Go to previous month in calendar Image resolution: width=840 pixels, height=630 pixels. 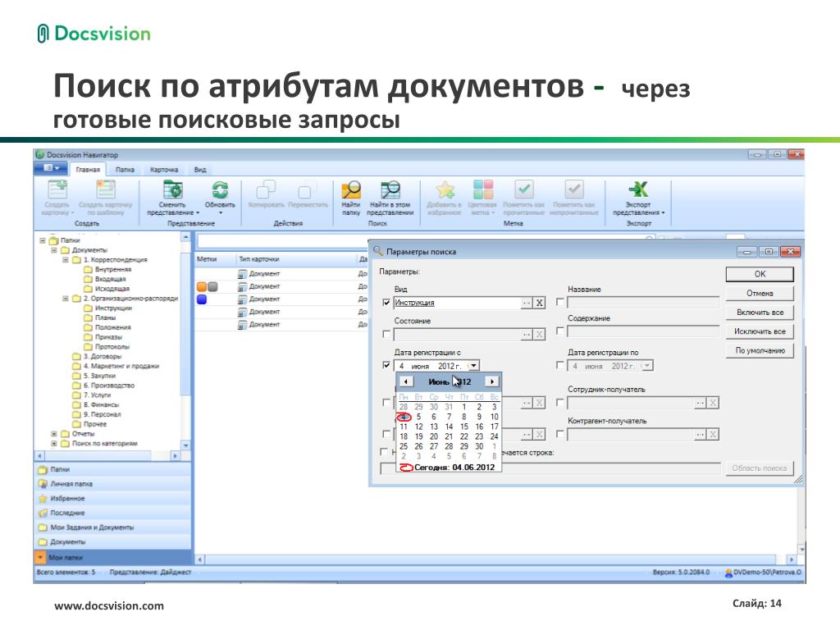405,381
